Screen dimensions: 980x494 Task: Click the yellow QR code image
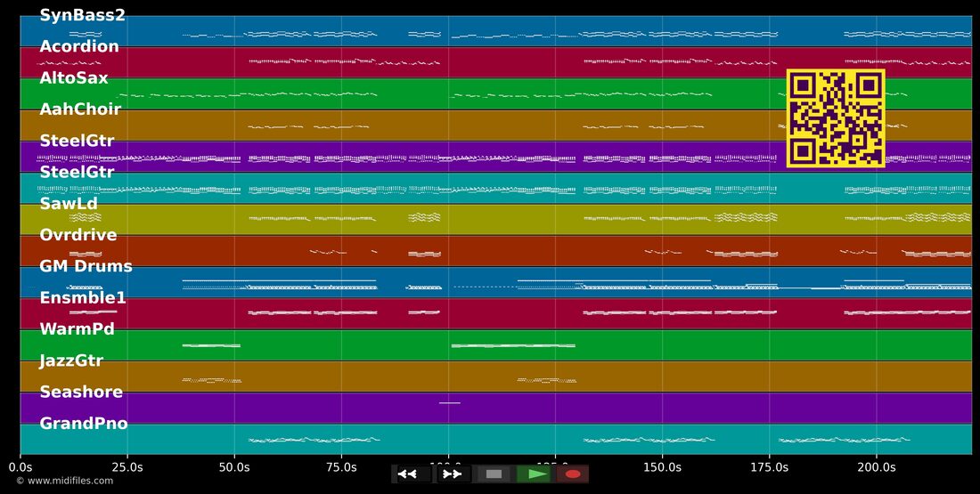836,118
